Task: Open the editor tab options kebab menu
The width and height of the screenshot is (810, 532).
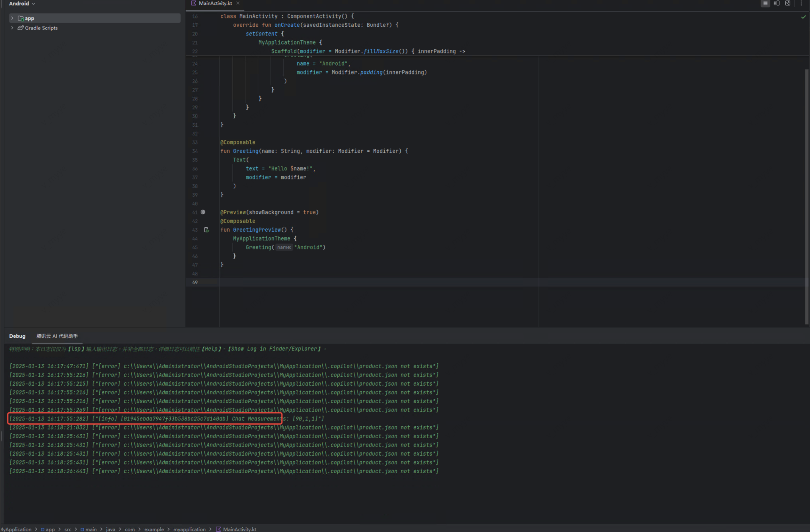Action: (801, 3)
